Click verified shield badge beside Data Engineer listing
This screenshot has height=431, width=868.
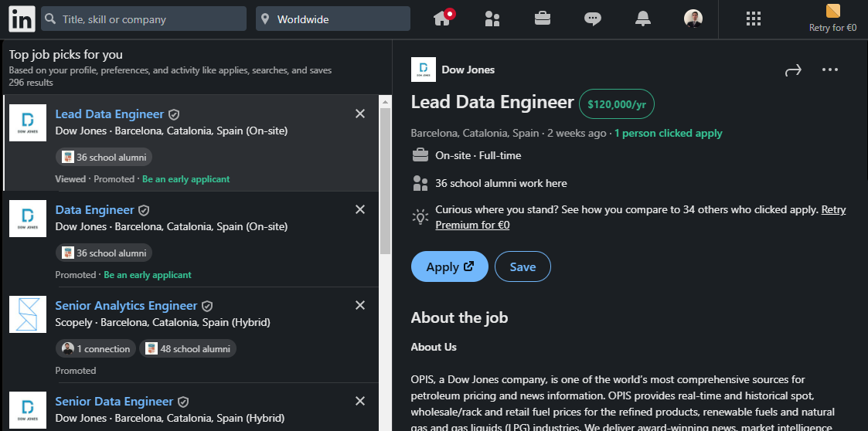(144, 210)
